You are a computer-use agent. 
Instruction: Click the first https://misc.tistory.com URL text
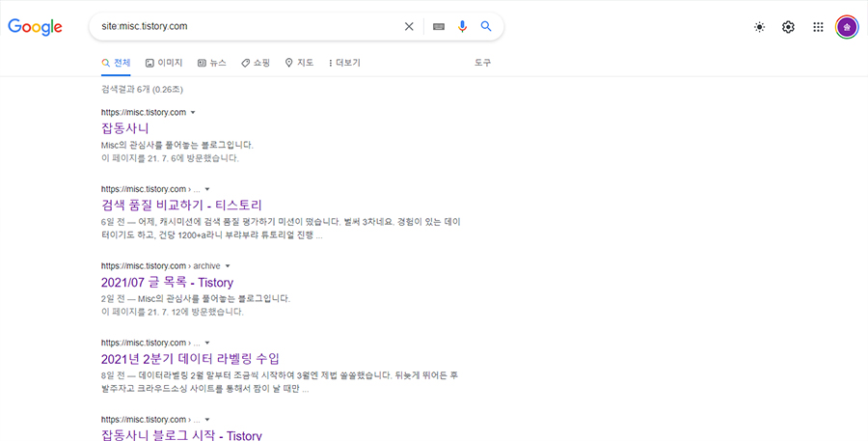[x=144, y=113]
